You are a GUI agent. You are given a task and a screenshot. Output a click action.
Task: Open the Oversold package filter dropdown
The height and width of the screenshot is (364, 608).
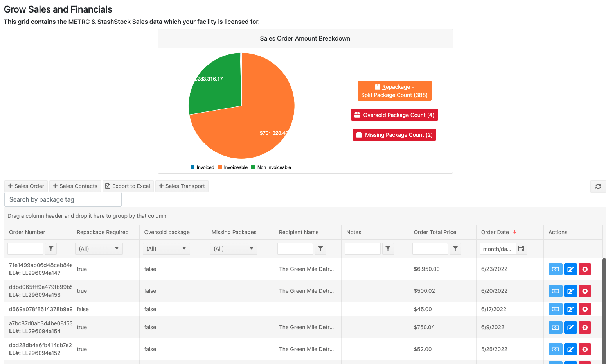pos(166,249)
